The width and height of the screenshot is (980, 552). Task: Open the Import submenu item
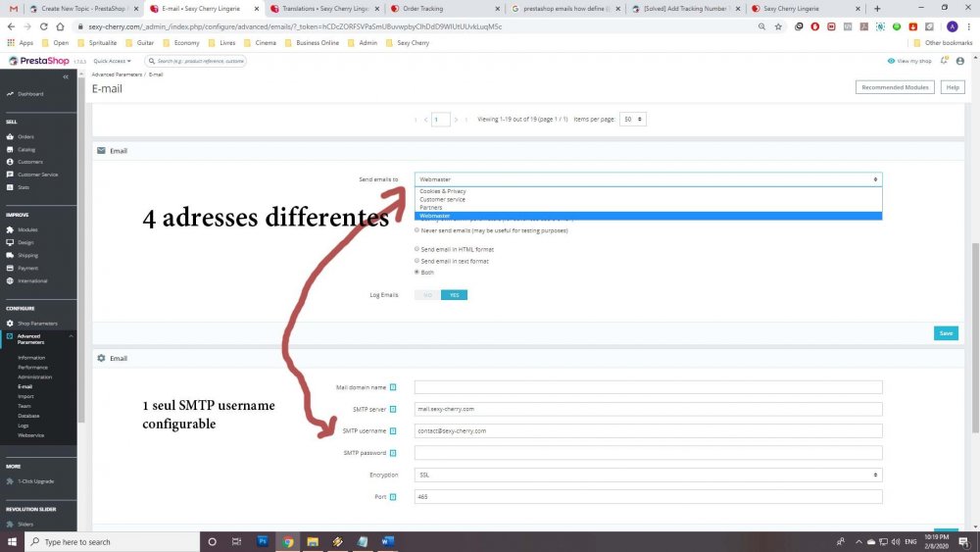tap(25, 396)
